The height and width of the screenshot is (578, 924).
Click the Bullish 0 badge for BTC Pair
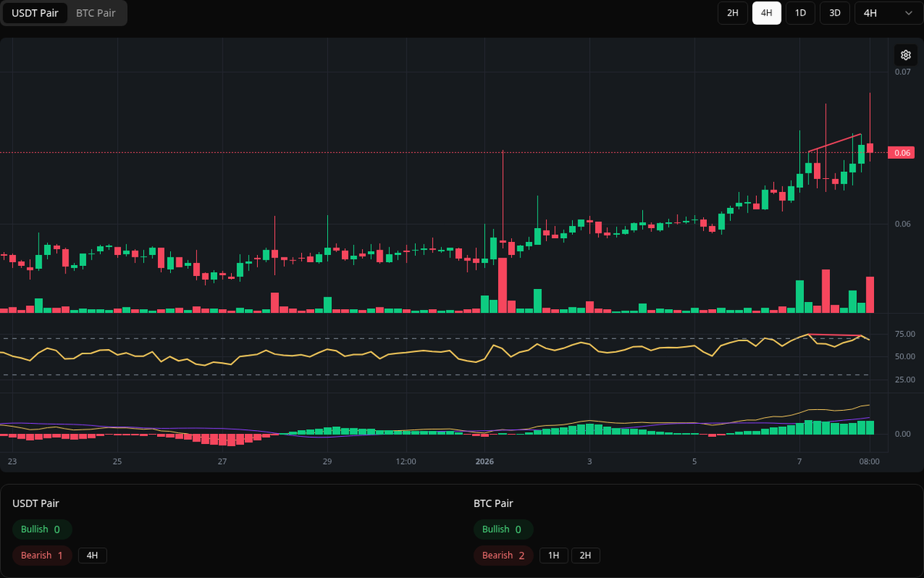tap(504, 529)
